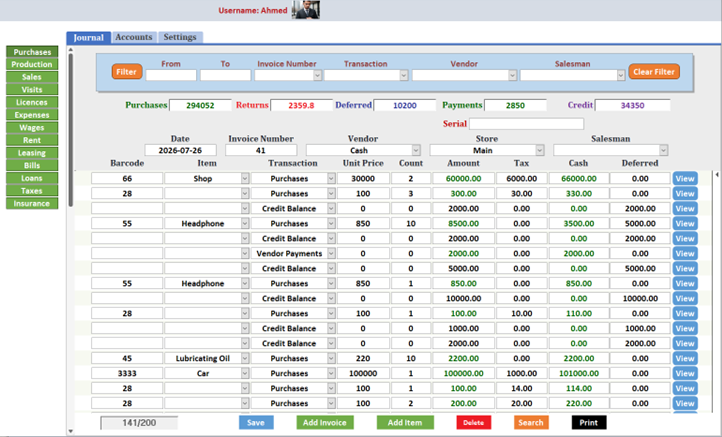The image size is (722, 437).
Task: Click the Credit total field 34350
Action: 632,105
